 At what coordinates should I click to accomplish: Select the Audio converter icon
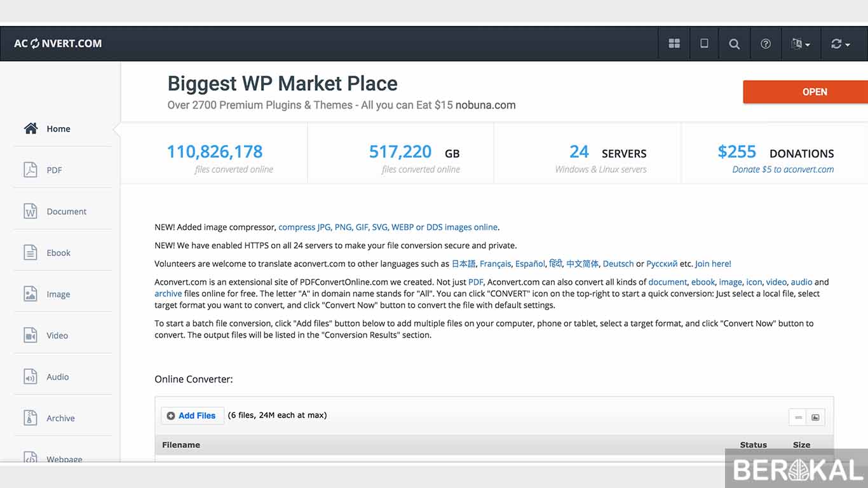[31, 377]
